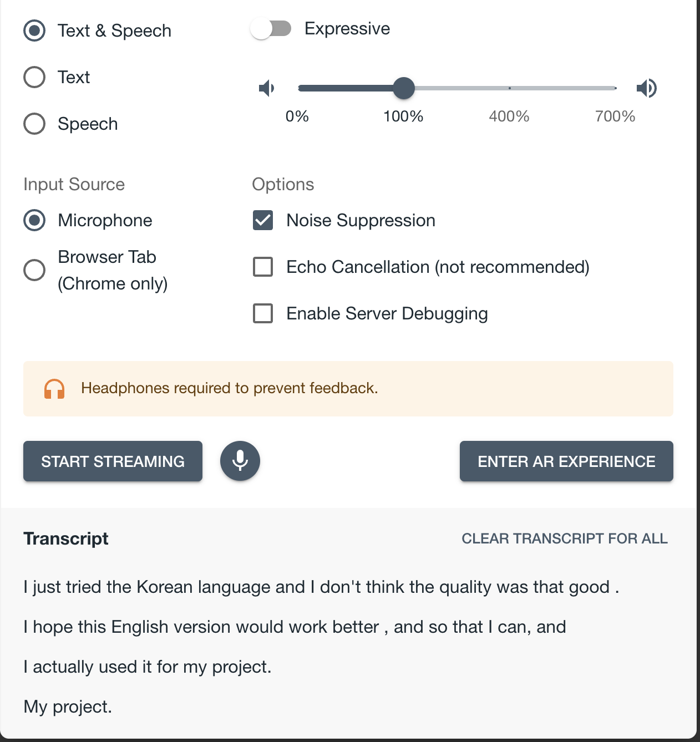Toggle the Expressive switch on
700x742 pixels.
click(x=272, y=29)
